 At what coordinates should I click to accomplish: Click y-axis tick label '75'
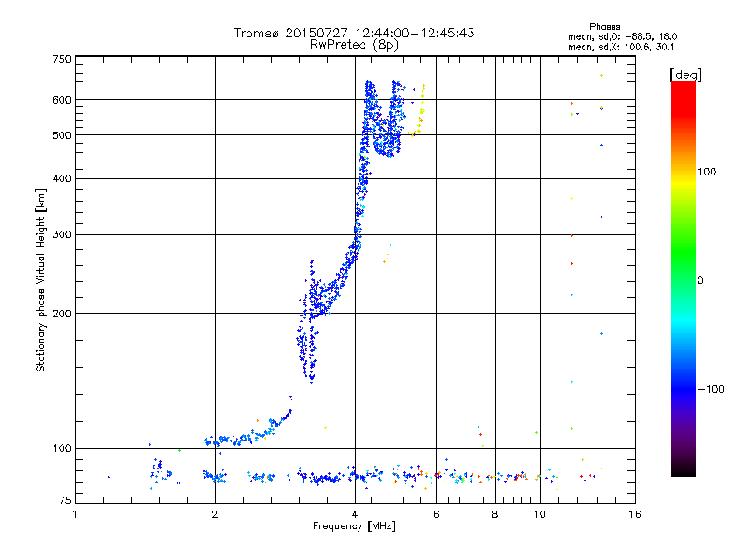65,500
